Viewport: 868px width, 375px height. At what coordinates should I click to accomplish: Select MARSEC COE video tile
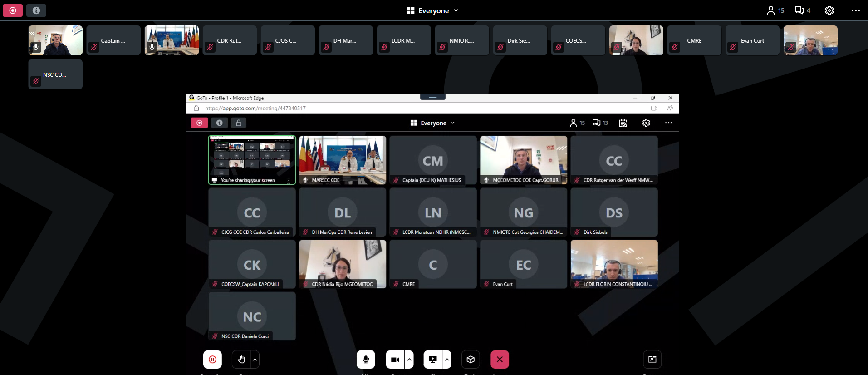coord(343,160)
